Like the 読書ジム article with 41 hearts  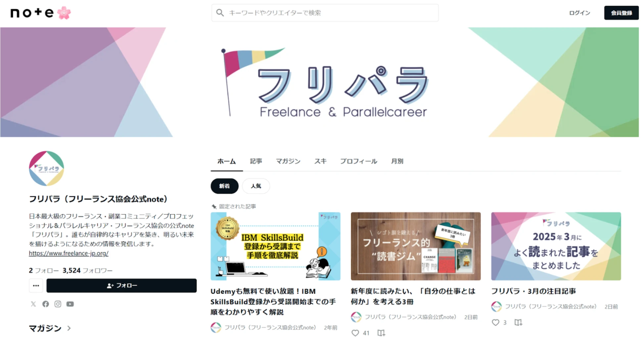[x=355, y=333]
